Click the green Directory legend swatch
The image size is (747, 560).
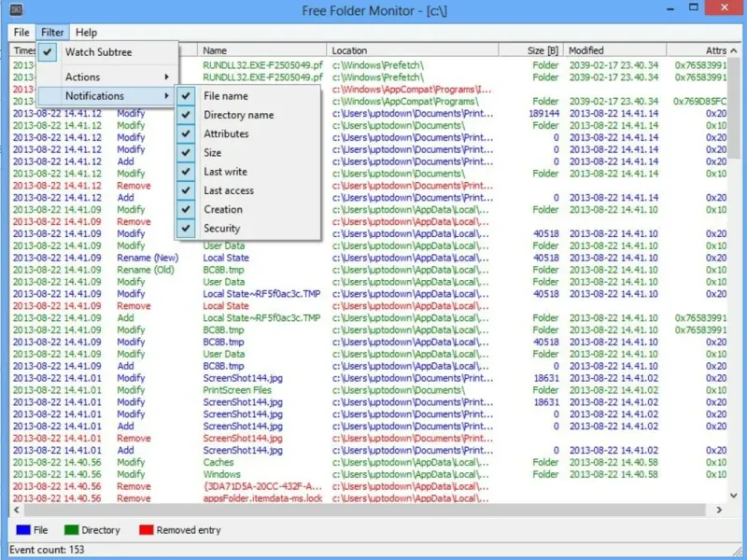tap(71, 529)
